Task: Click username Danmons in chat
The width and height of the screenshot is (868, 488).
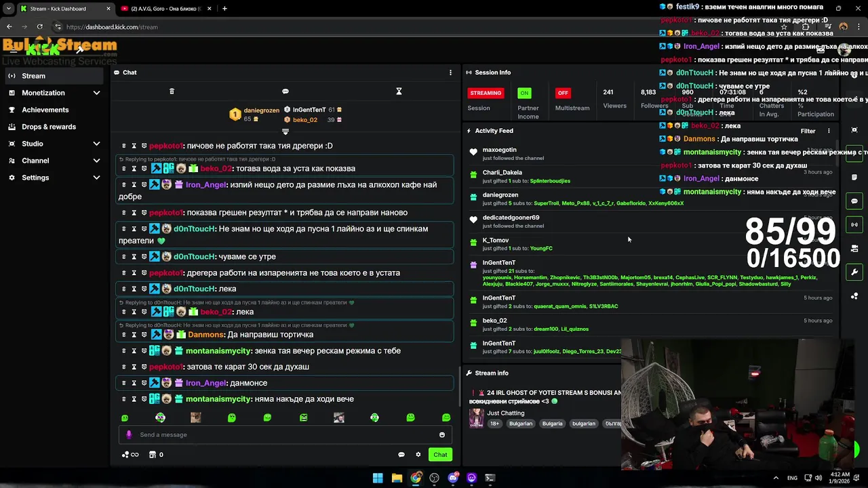Action: pyautogui.click(x=206, y=335)
